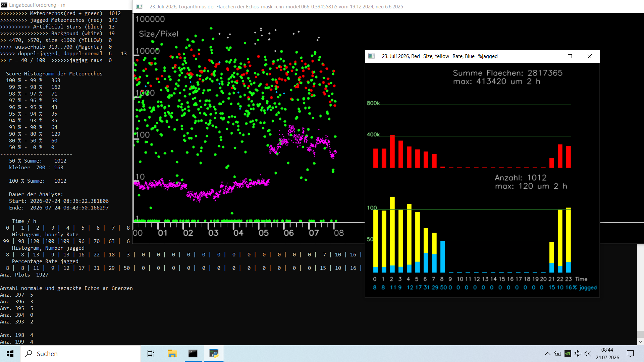
Task: Close the Red=Size Yellow=Rate histogram window
Action: click(x=590, y=56)
